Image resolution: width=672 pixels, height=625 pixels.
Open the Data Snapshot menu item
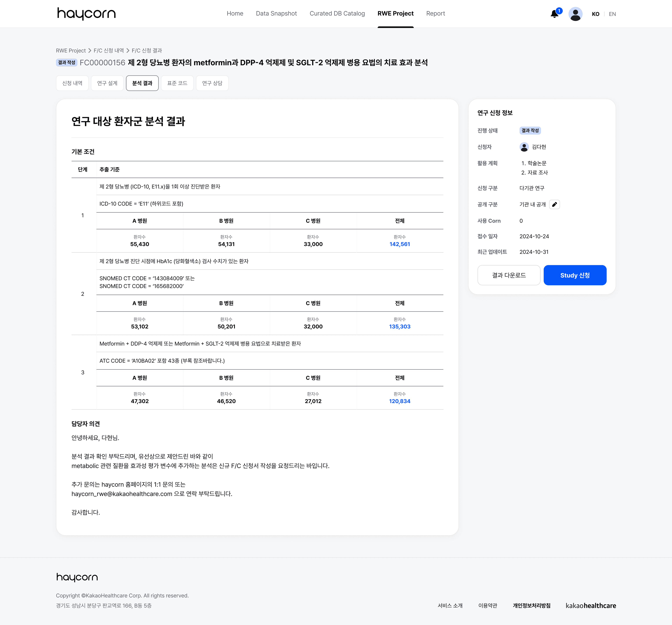tap(276, 13)
